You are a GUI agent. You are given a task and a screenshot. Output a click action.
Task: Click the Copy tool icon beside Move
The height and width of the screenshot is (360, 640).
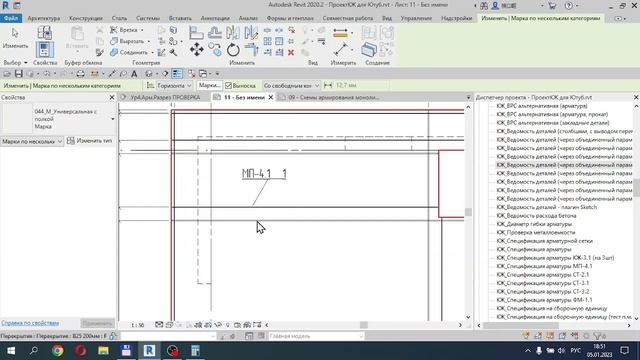tap(215, 50)
